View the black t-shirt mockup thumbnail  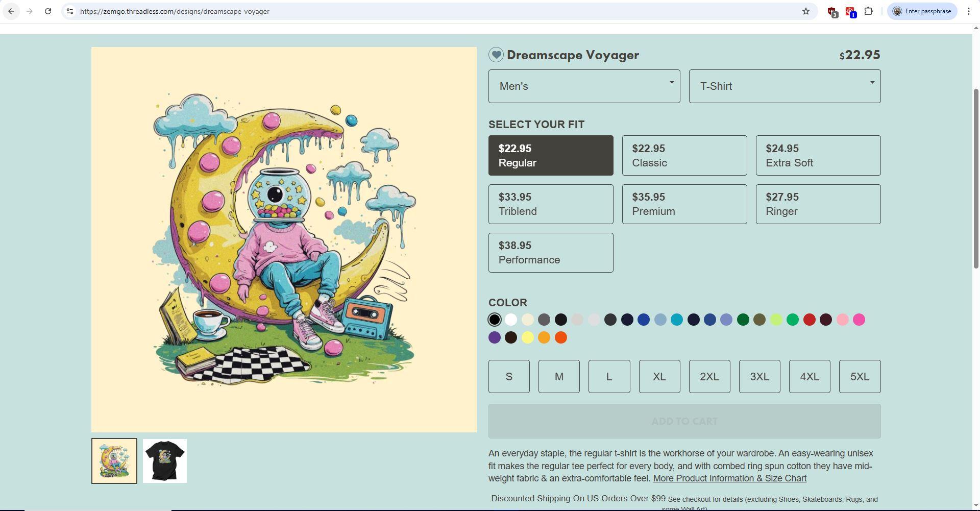[165, 461]
